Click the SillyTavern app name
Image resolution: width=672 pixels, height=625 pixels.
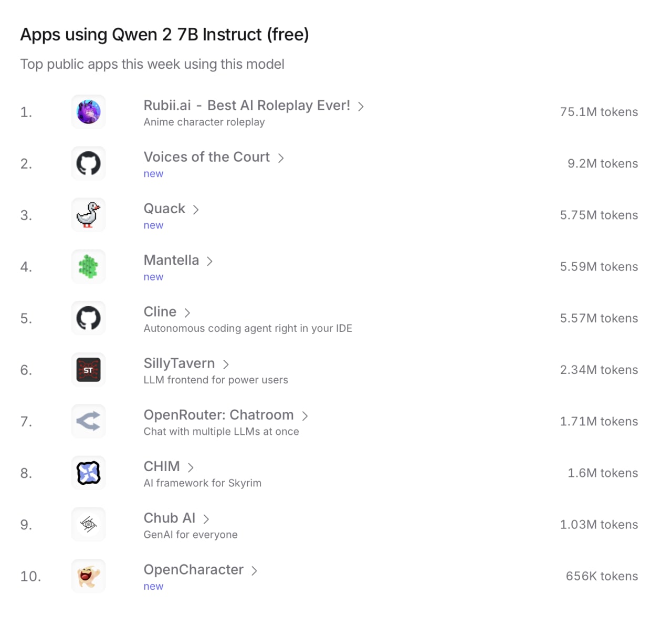click(179, 363)
